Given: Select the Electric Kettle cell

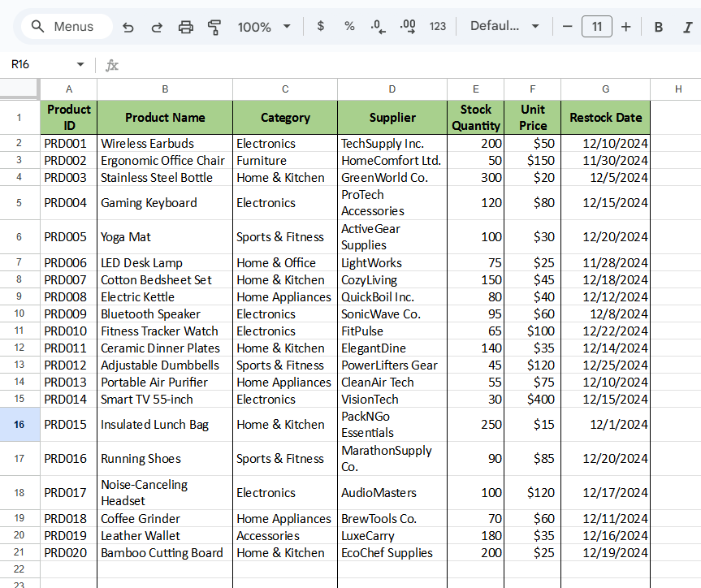Looking at the screenshot, I should pos(165,297).
